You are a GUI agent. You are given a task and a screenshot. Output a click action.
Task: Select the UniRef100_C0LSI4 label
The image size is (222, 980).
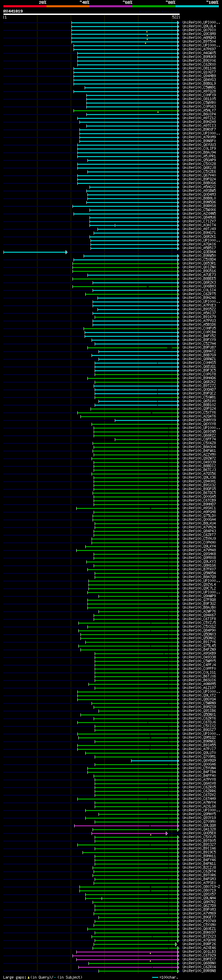[199, 290]
